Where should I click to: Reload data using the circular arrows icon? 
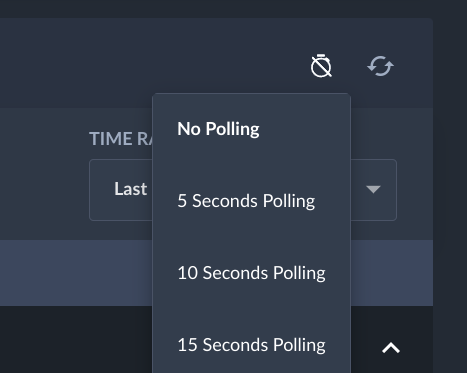point(380,66)
